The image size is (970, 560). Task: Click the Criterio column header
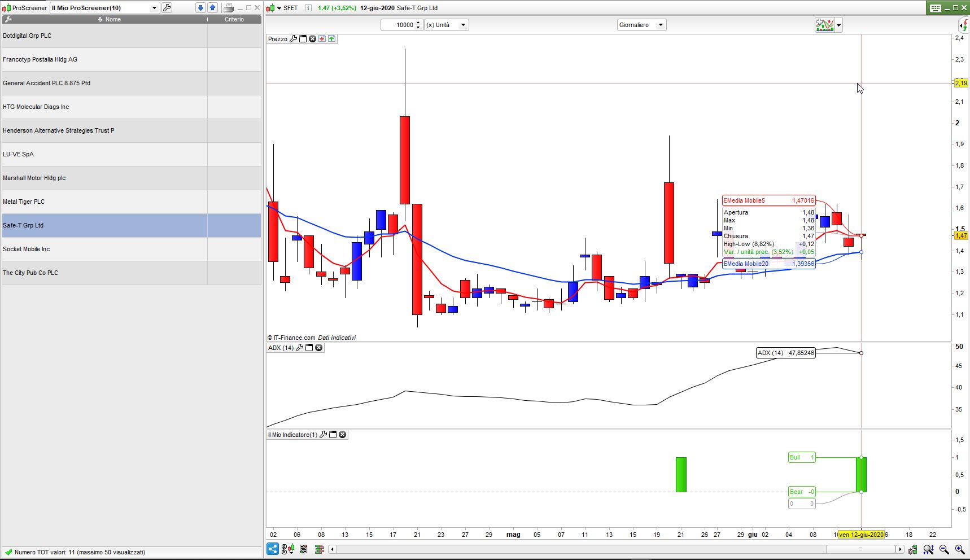coord(234,19)
